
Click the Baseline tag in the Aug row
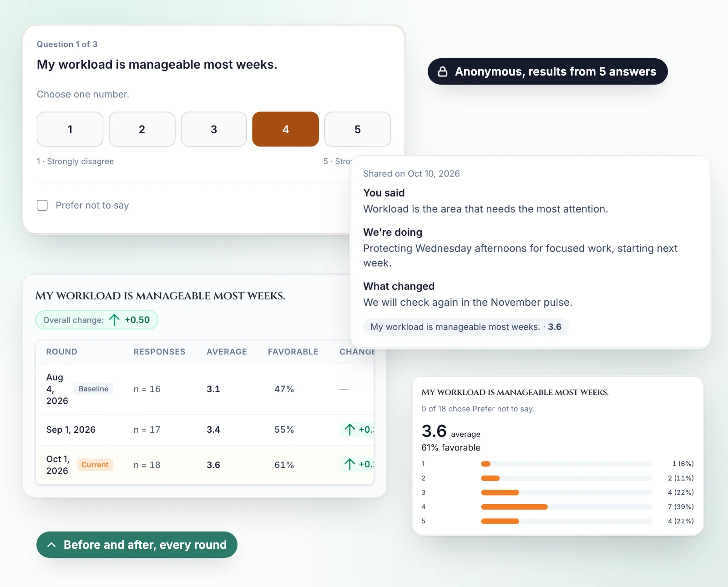(x=93, y=389)
